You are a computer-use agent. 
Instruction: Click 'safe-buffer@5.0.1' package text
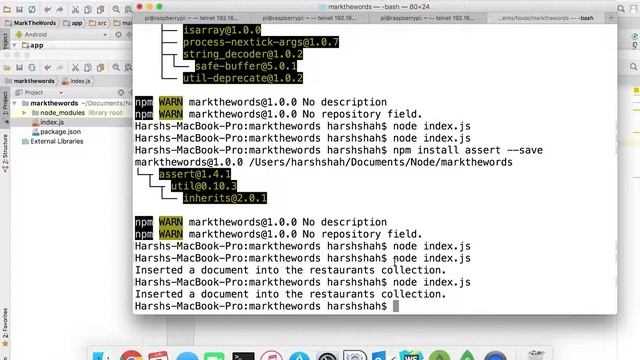click(x=246, y=66)
